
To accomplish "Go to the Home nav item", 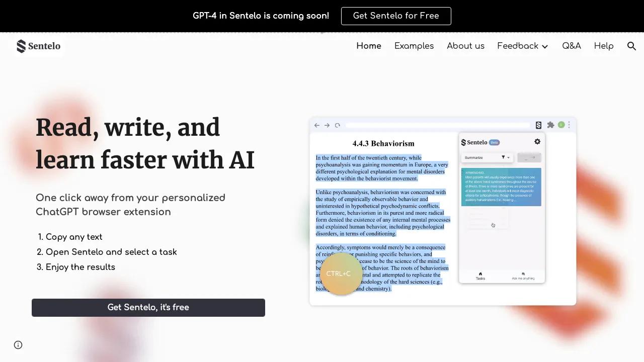I will (369, 46).
